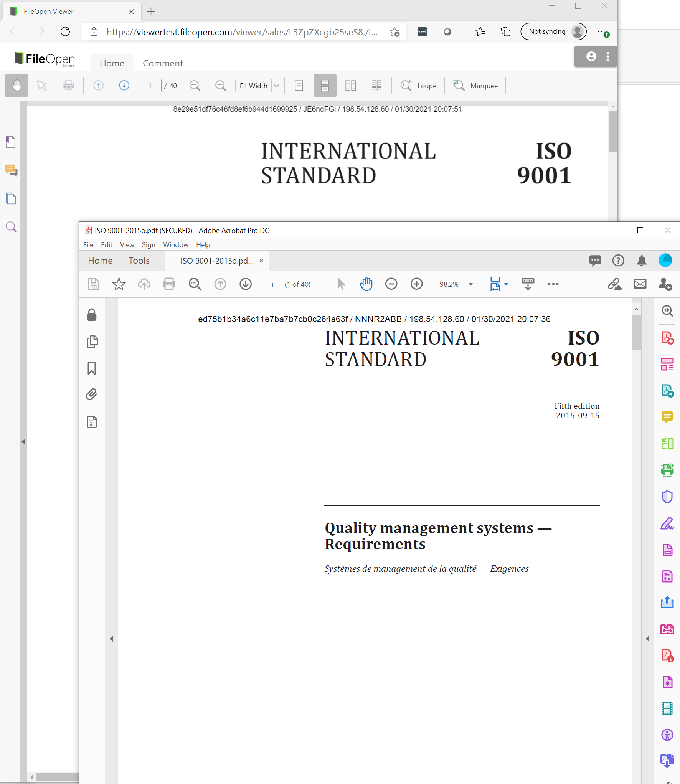Open the Acrobat View menu
The width and height of the screenshot is (680, 784).
[127, 245]
